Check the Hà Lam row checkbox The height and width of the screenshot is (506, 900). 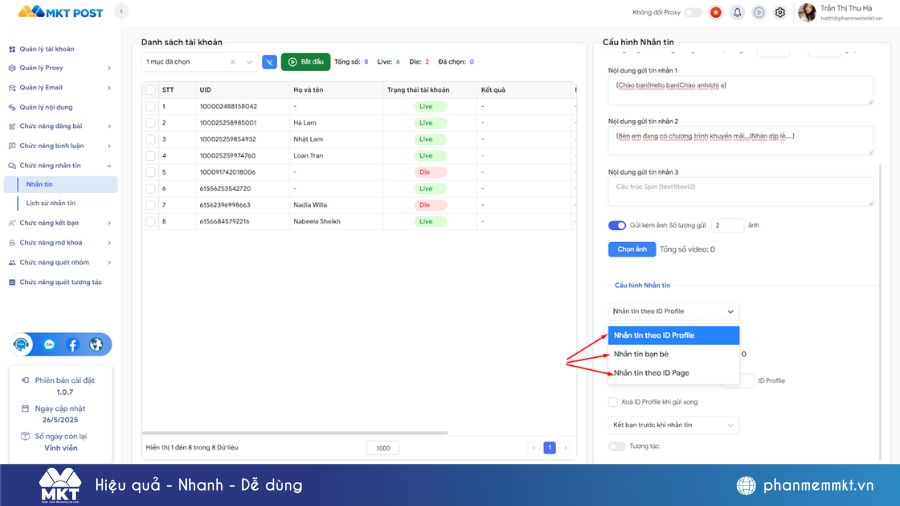point(150,123)
